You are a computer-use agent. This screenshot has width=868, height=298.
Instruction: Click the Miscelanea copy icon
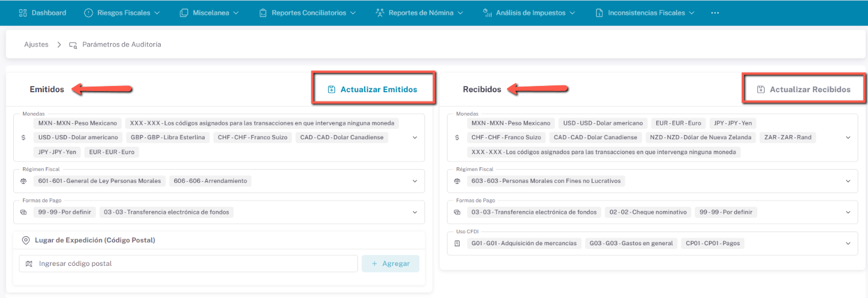point(184,13)
